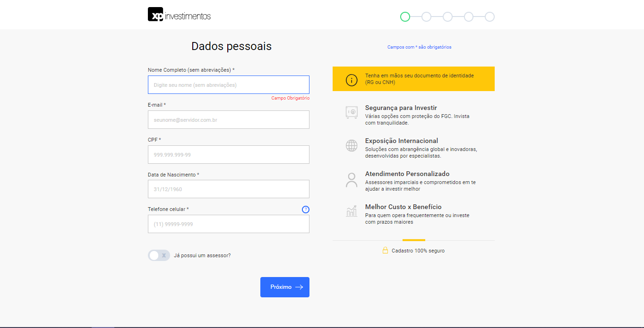Click the CPF input field

228,154
